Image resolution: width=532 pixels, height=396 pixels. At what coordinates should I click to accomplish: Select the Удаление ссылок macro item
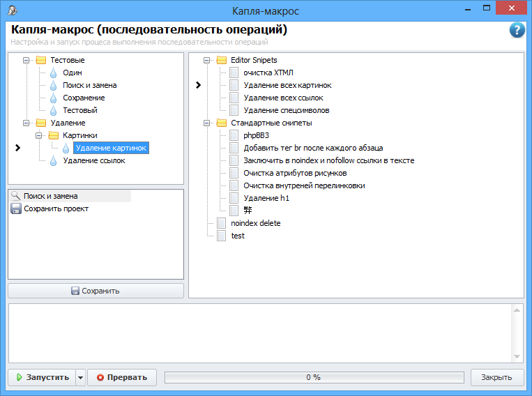pyautogui.click(x=93, y=160)
